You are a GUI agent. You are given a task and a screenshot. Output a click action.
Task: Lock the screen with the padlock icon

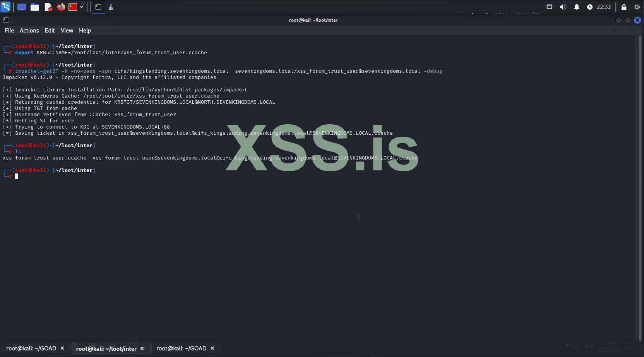click(x=624, y=7)
